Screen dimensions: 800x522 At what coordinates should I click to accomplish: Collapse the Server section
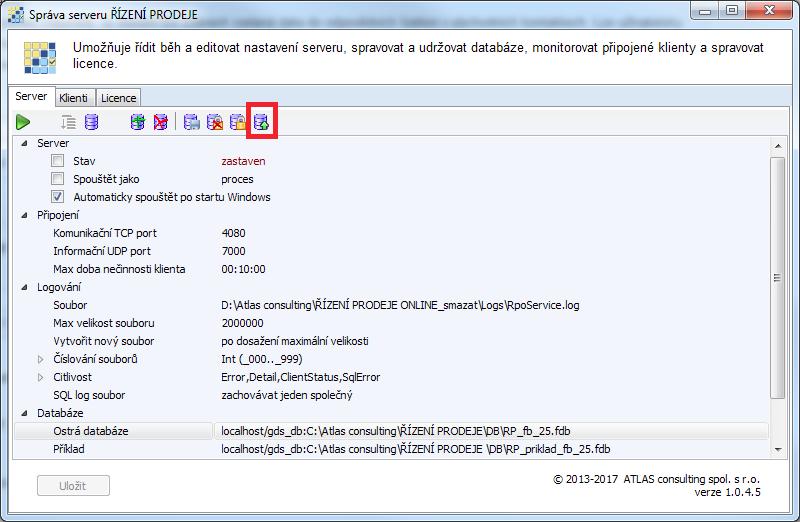coord(24,143)
